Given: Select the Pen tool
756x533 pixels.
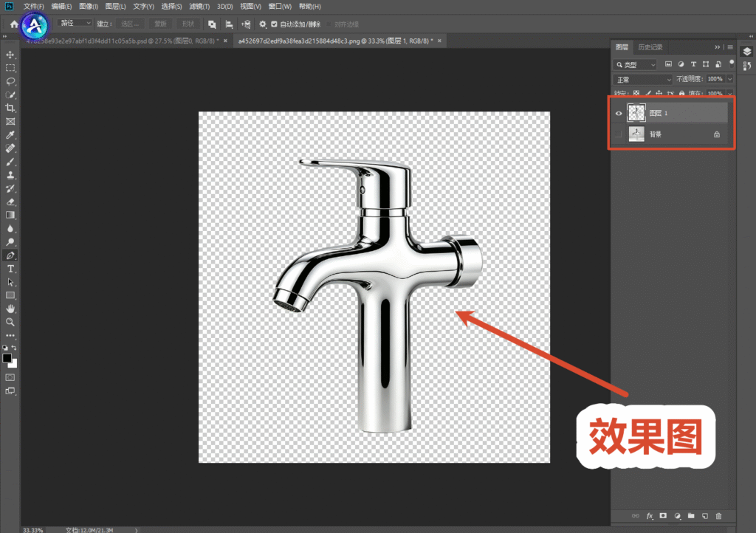Looking at the screenshot, I should (10, 255).
